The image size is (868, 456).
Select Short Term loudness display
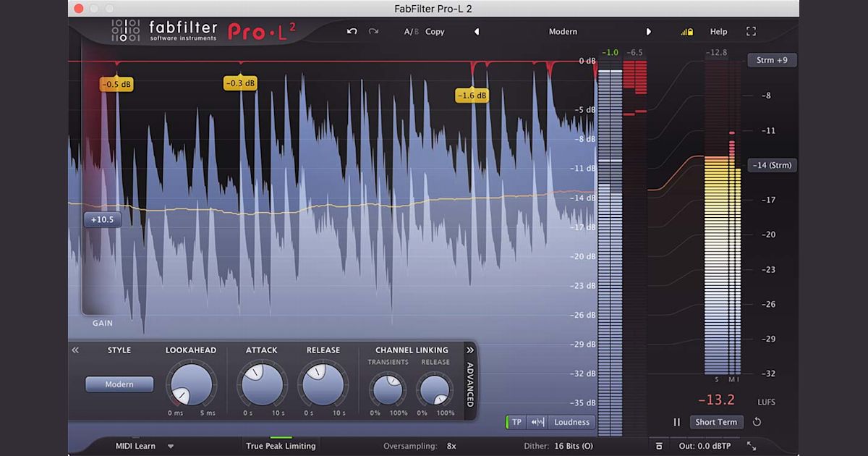click(716, 422)
